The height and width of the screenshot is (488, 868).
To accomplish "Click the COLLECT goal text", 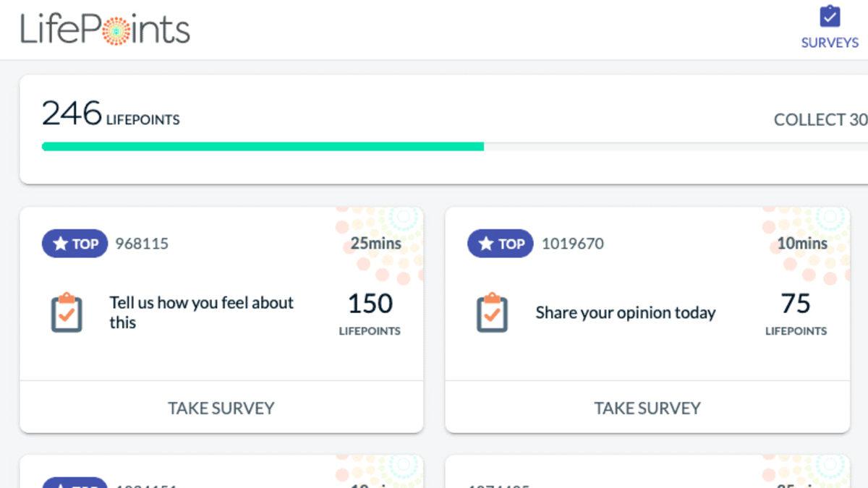I will point(820,119).
